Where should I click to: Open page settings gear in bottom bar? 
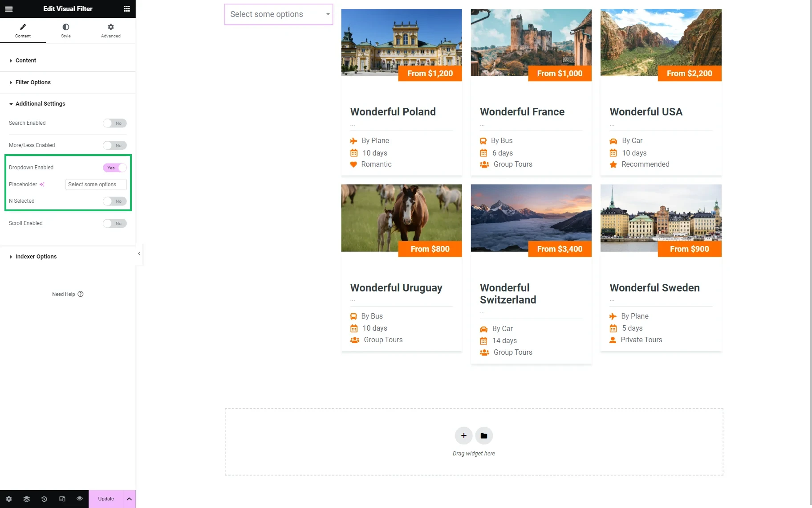coord(9,499)
